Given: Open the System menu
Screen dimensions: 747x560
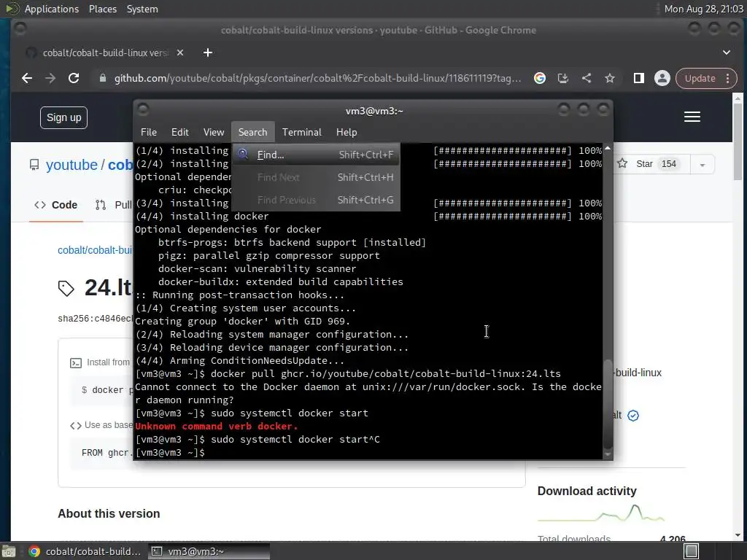Looking at the screenshot, I should click(x=142, y=9).
